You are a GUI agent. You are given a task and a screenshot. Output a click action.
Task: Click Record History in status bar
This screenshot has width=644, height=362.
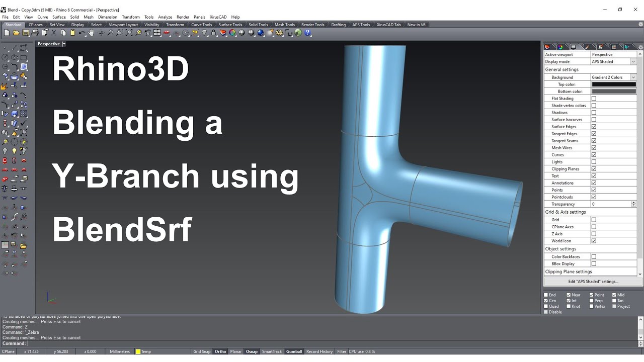coord(319,351)
